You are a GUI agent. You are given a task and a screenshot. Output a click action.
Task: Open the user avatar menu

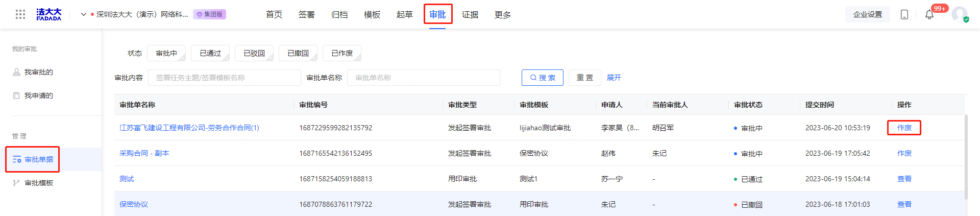click(960, 14)
